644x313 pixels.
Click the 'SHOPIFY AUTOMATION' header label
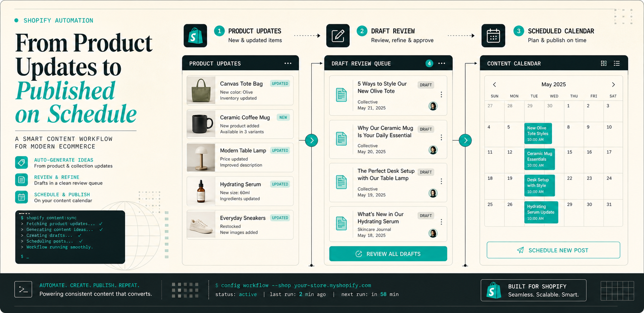[58, 20]
